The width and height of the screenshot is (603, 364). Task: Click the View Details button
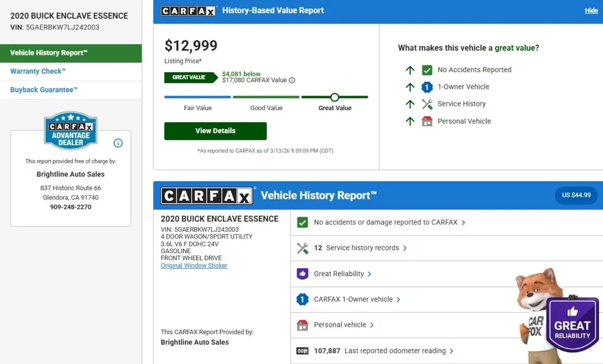(x=216, y=131)
